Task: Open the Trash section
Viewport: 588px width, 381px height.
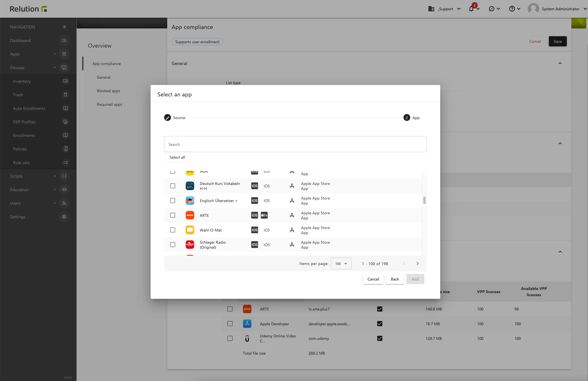Action: click(x=18, y=94)
